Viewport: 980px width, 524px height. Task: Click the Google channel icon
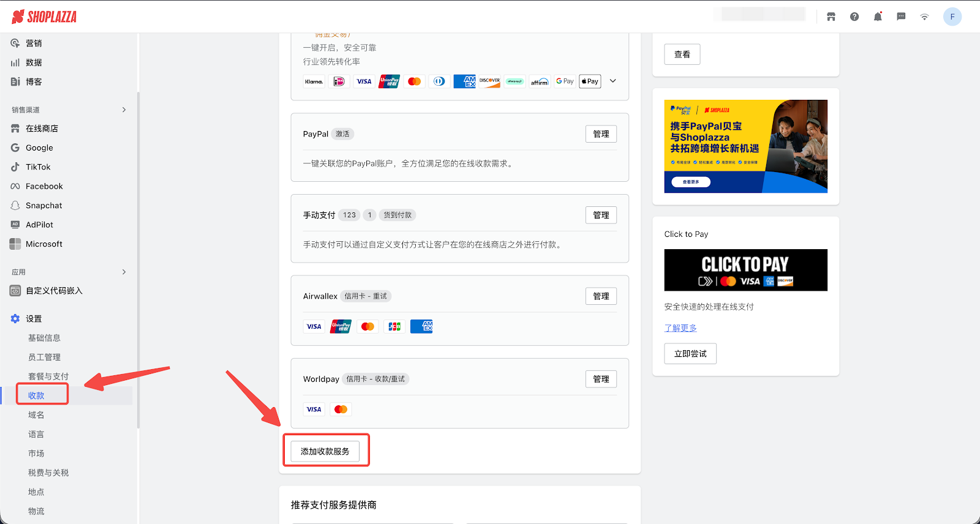click(15, 148)
